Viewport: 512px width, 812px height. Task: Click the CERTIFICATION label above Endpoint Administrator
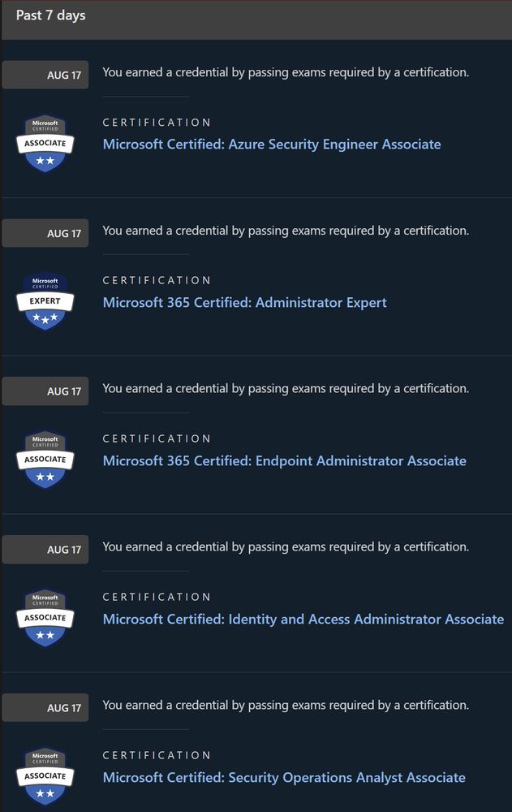tap(157, 438)
